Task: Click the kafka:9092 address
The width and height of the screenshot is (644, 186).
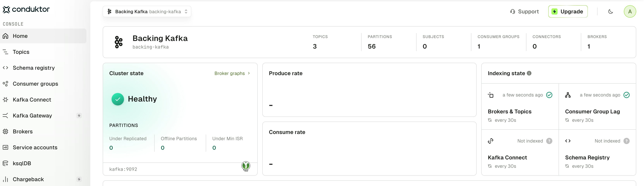Action: coord(123,169)
